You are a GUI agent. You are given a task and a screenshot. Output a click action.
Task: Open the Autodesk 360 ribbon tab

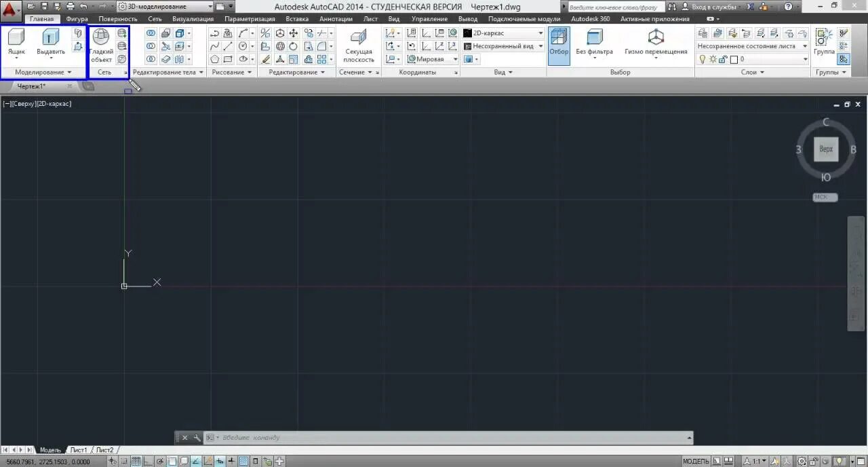(590, 19)
